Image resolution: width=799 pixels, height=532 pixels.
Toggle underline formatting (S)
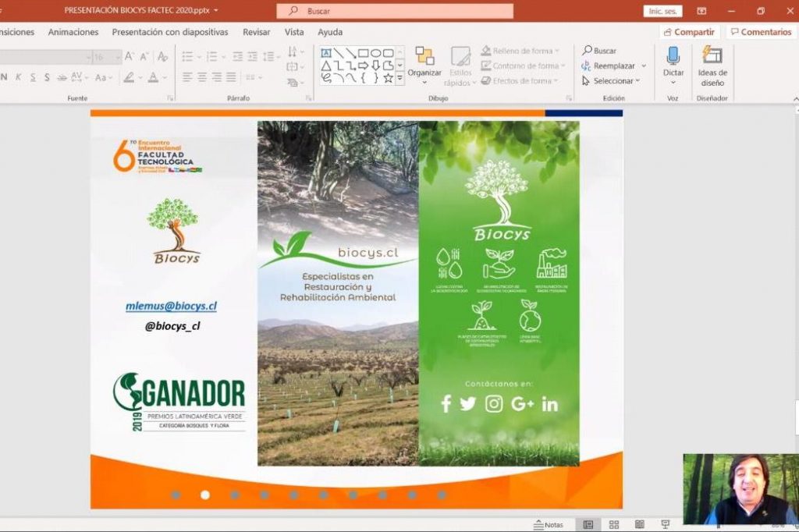pos(33,77)
